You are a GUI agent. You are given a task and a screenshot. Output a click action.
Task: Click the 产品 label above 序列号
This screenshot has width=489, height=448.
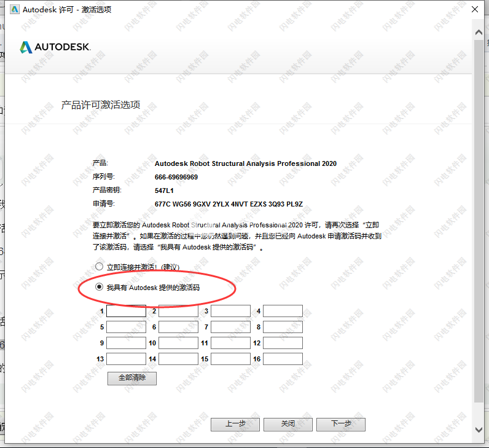[x=100, y=163]
